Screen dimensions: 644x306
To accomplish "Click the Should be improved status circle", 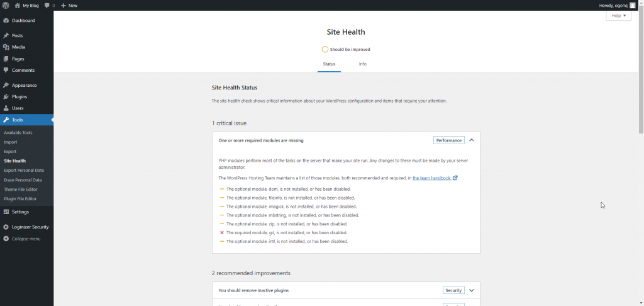I will [325, 49].
